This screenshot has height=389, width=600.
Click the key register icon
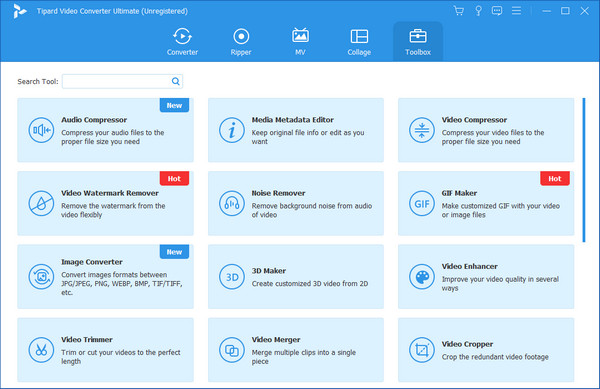click(478, 11)
